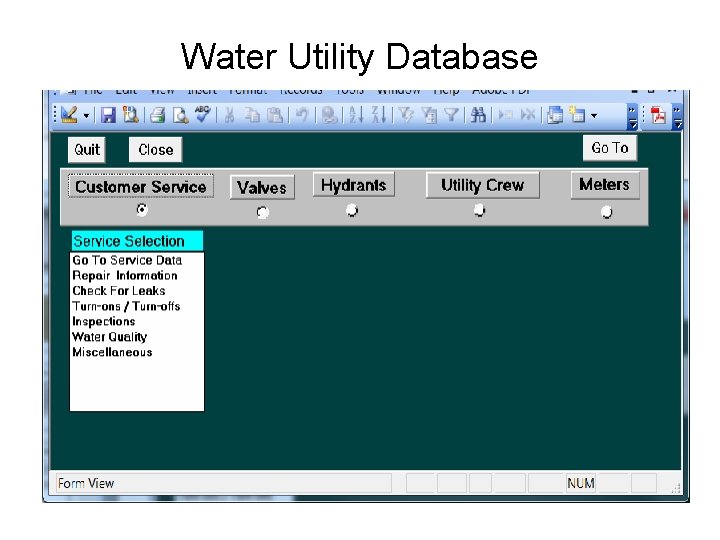This screenshot has width=720, height=540.
Task: Click the Undo arrow icon
Action: pyautogui.click(x=302, y=115)
